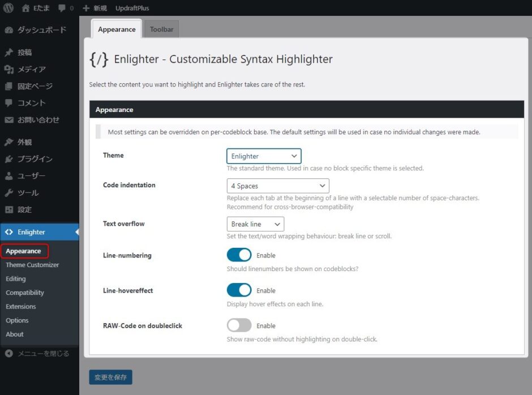Click the user icon for ユーザー
Screen dimensions: 532x395
click(x=9, y=176)
